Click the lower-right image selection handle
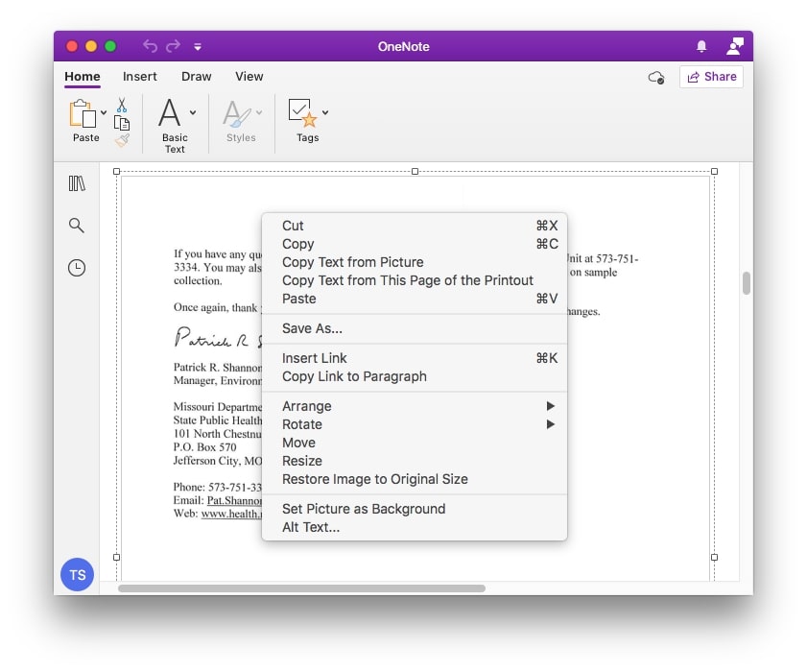The height and width of the screenshot is (672, 807). (714, 557)
